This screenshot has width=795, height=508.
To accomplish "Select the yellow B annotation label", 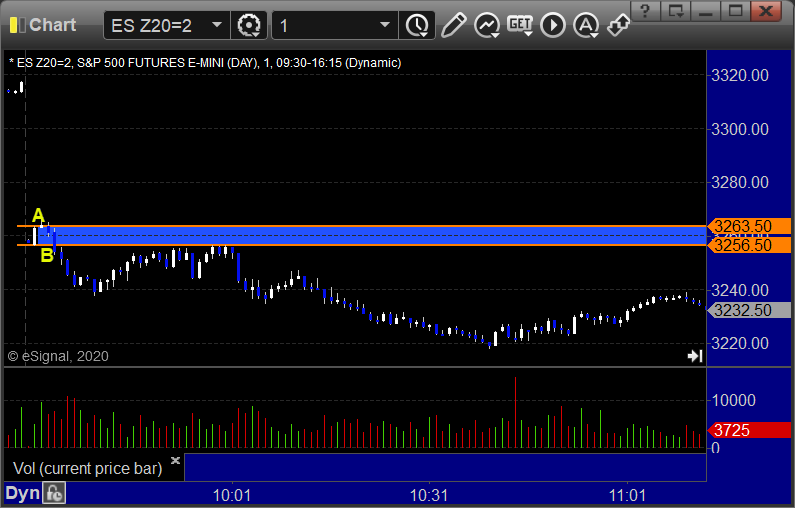I will pyautogui.click(x=47, y=255).
